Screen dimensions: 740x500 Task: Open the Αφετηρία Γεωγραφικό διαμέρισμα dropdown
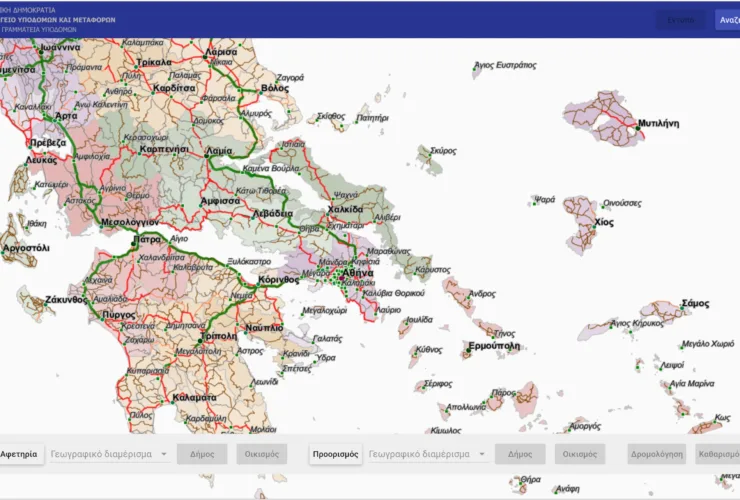tap(109, 454)
